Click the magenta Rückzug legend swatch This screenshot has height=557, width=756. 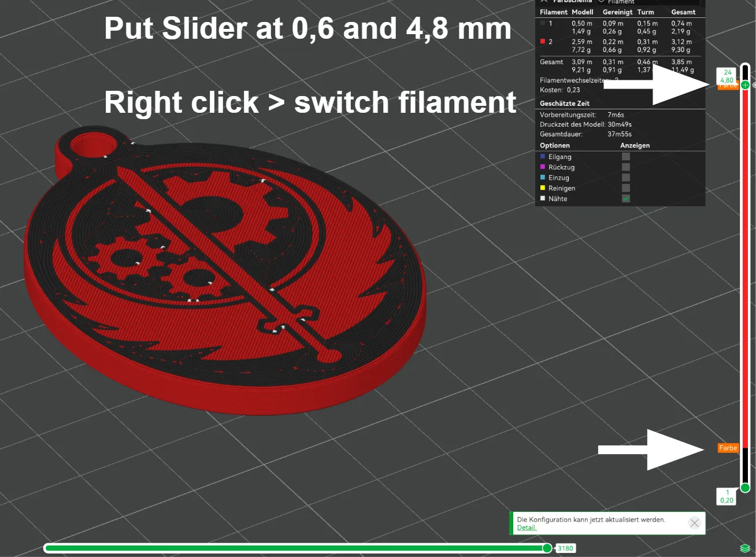coord(543,167)
